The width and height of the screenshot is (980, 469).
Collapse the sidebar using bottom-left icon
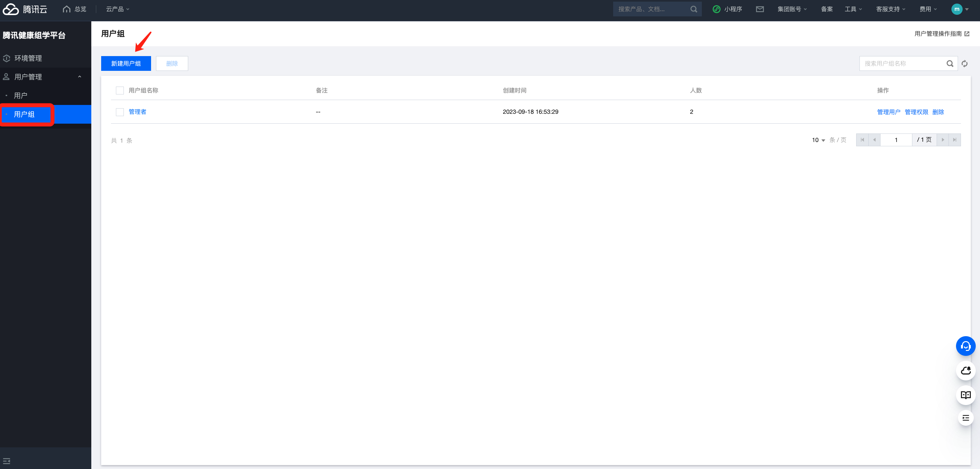(7, 461)
